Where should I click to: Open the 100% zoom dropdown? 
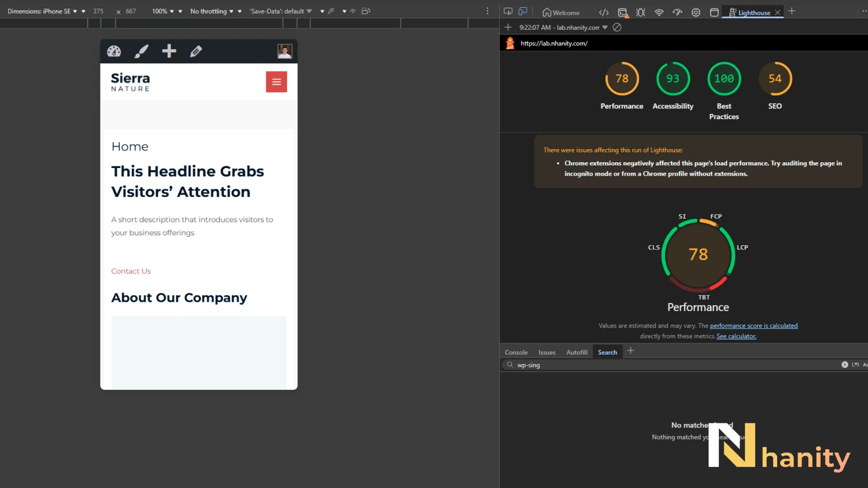(x=163, y=11)
